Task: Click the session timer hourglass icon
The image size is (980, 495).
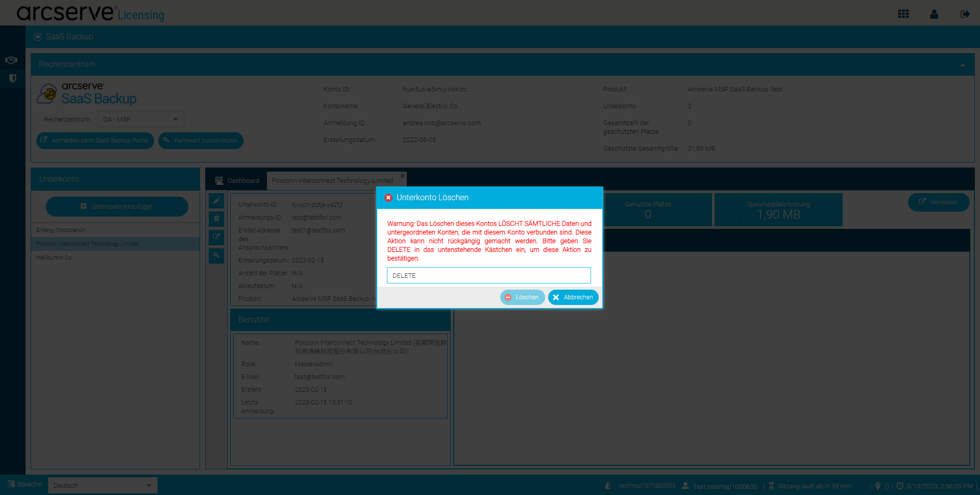Action: click(x=771, y=486)
